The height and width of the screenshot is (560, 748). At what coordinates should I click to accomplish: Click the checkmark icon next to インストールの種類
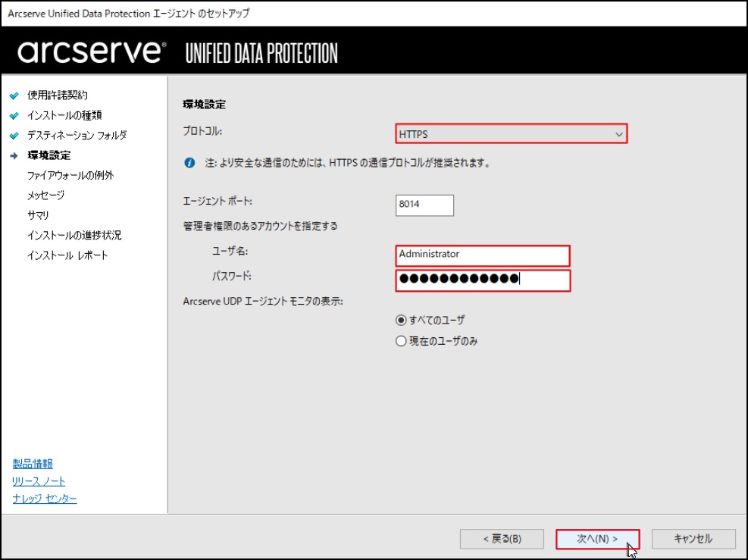(x=14, y=115)
